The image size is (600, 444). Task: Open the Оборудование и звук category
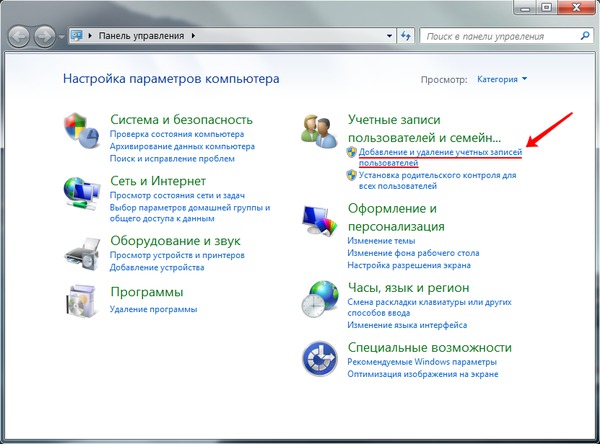pos(175,241)
